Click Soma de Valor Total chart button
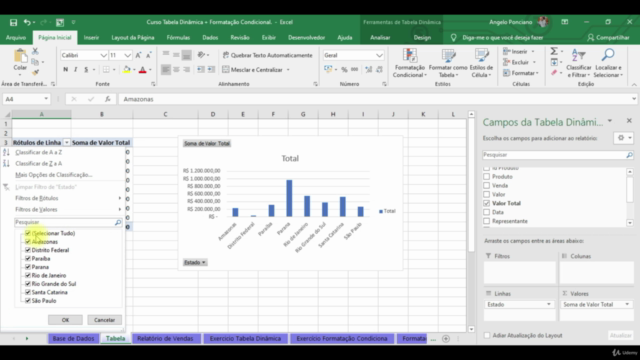640x360 pixels. coord(207,144)
